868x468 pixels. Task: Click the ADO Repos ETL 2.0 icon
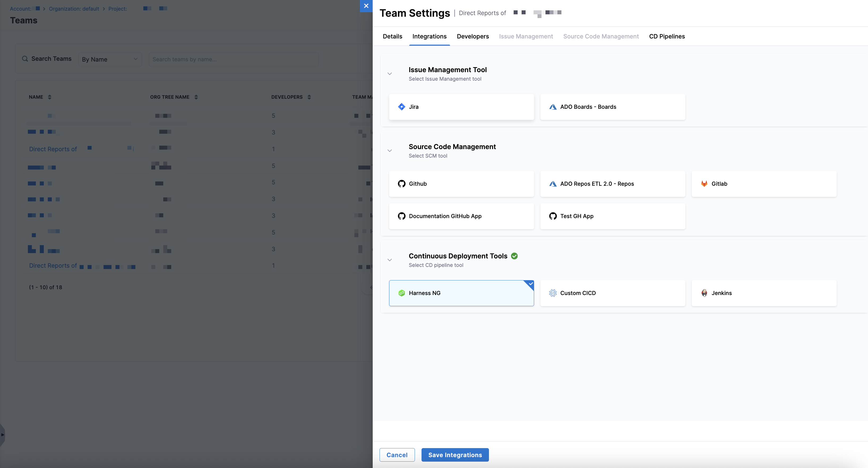[x=553, y=184]
